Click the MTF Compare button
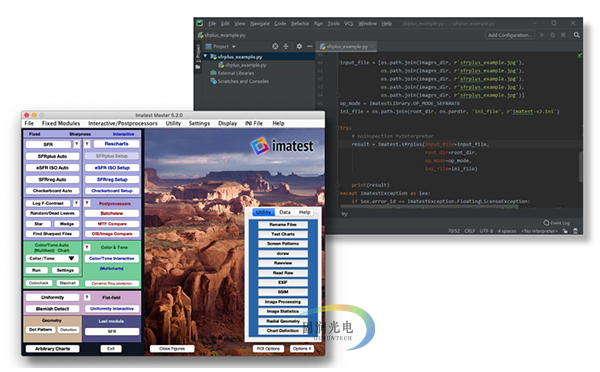600x372 pixels. [x=112, y=224]
